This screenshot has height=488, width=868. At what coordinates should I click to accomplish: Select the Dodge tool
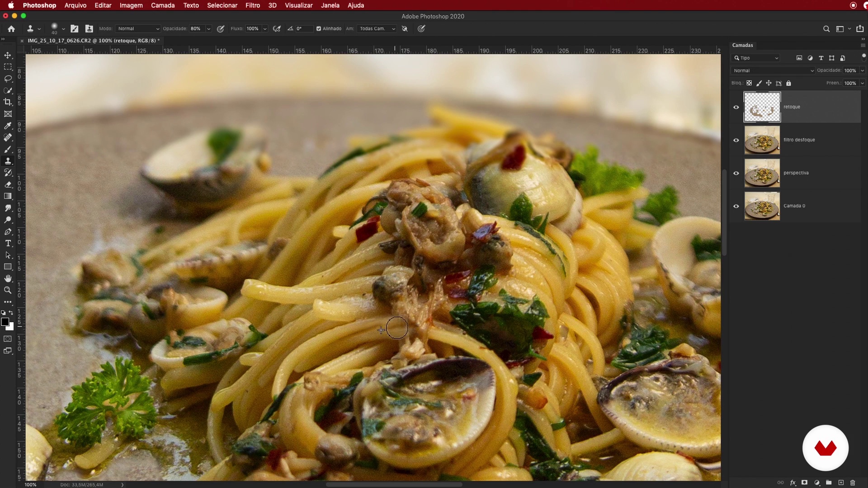(8, 220)
